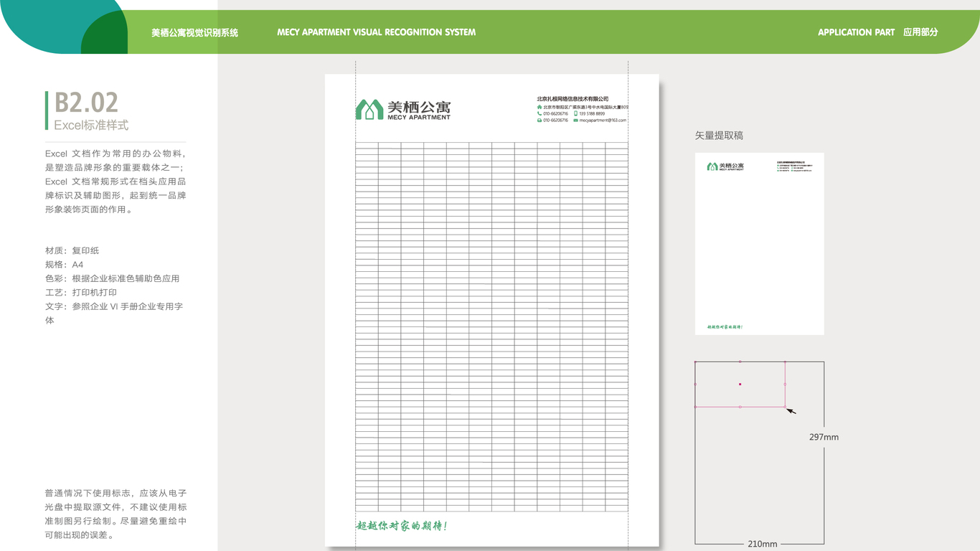980x551 pixels.
Task: Click the 矢量提取稿 label
Action: point(719,135)
